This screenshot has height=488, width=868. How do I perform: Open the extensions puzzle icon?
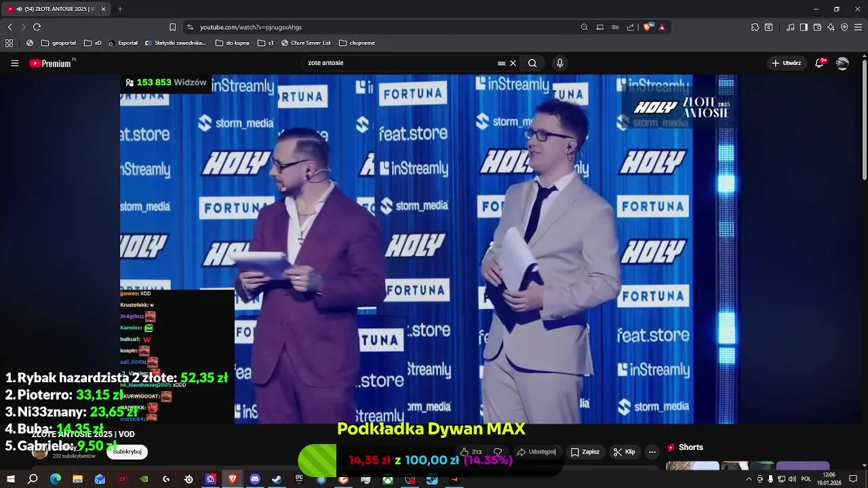click(x=755, y=27)
